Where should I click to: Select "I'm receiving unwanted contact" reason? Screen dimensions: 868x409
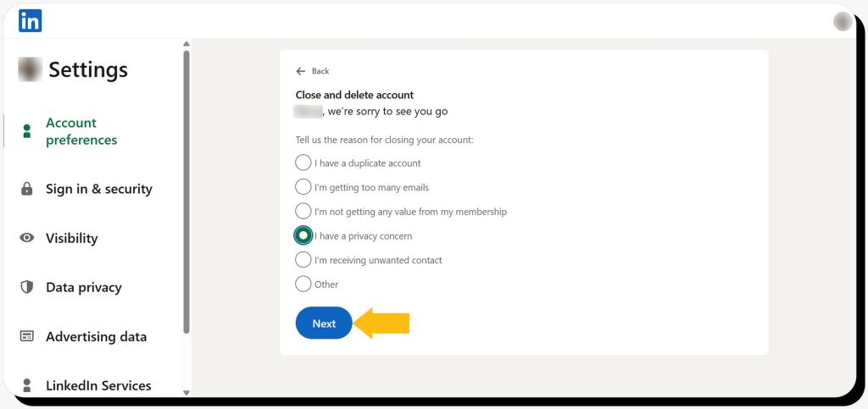pyautogui.click(x=303, y=260)
